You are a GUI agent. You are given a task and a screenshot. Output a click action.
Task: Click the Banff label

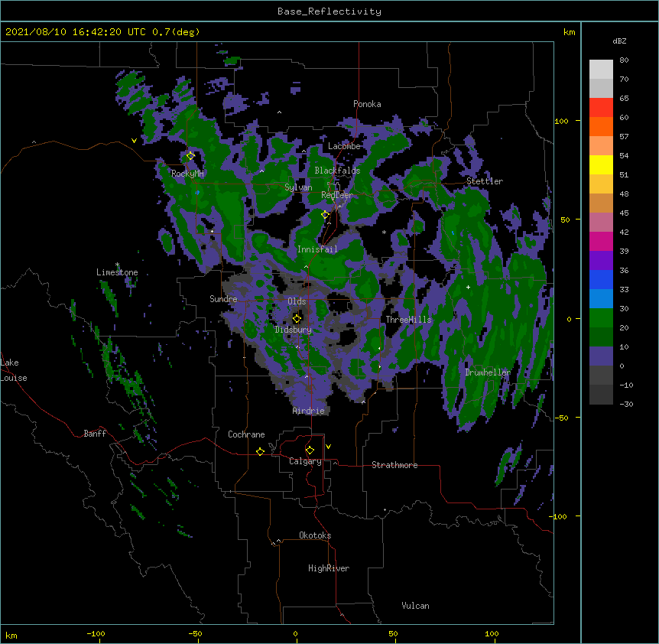(95, 434)
